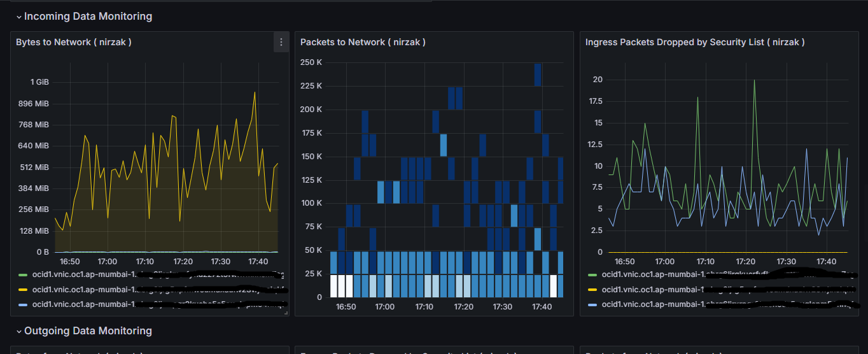Screen dimensions: 868x354
Task: Open the Packets to Network panel title
Action: click(x=363, y=42)
